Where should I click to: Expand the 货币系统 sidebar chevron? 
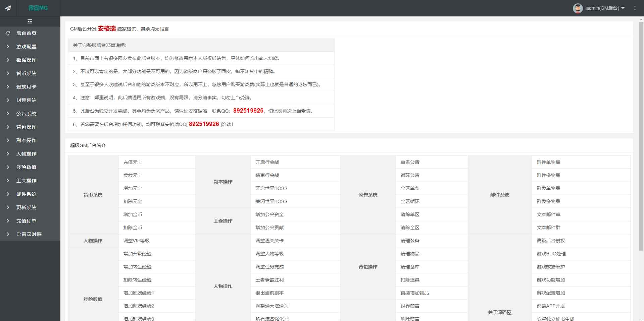tap(8, 73)
